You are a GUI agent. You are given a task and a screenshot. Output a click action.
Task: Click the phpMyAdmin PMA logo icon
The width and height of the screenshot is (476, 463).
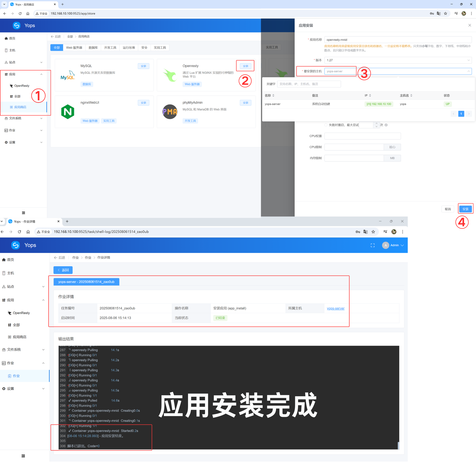170,112
